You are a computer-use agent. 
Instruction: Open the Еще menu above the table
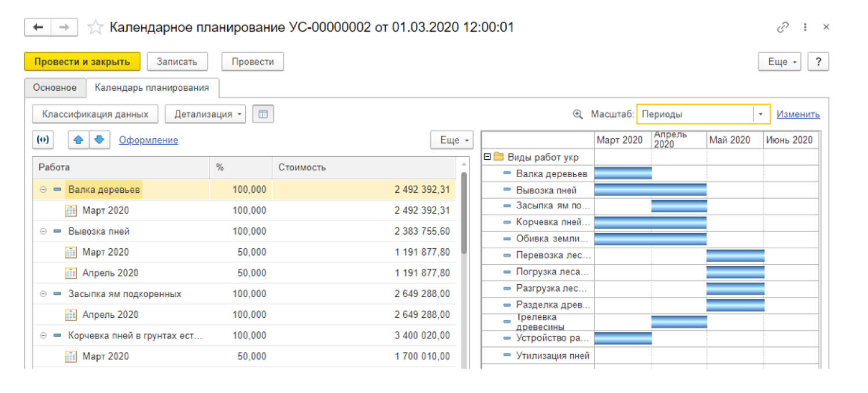(452, 140)
